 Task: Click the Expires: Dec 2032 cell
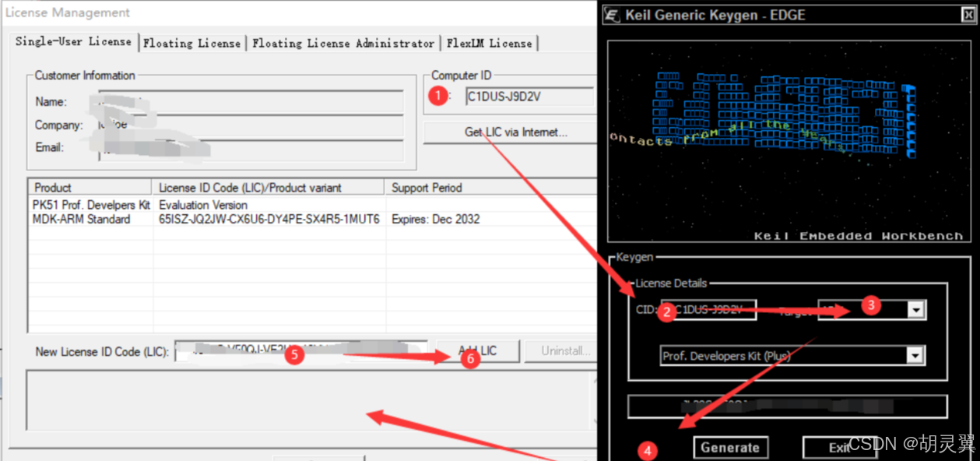(x=436, y=220)
